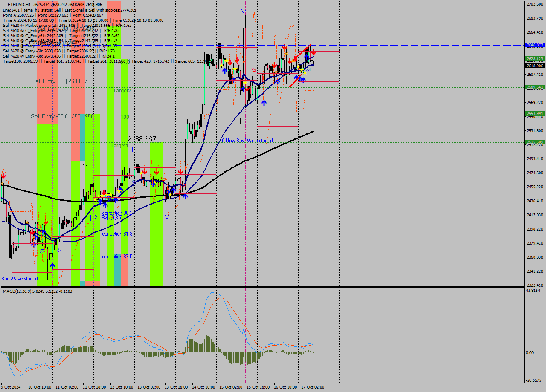This screenshot has width=546, height=392.
Task: Click the '13 Oct 18:00' time axis label
Action: [176, 387]
